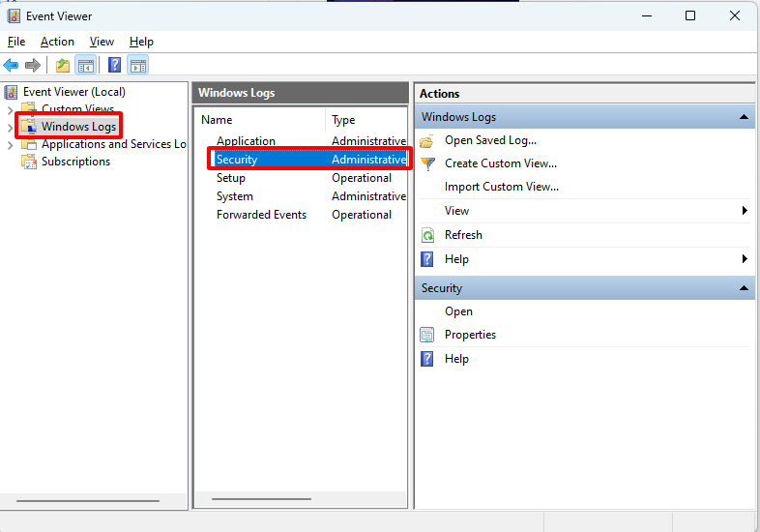Maximize the Event Viewer window
760x532 pixels.
690,16
